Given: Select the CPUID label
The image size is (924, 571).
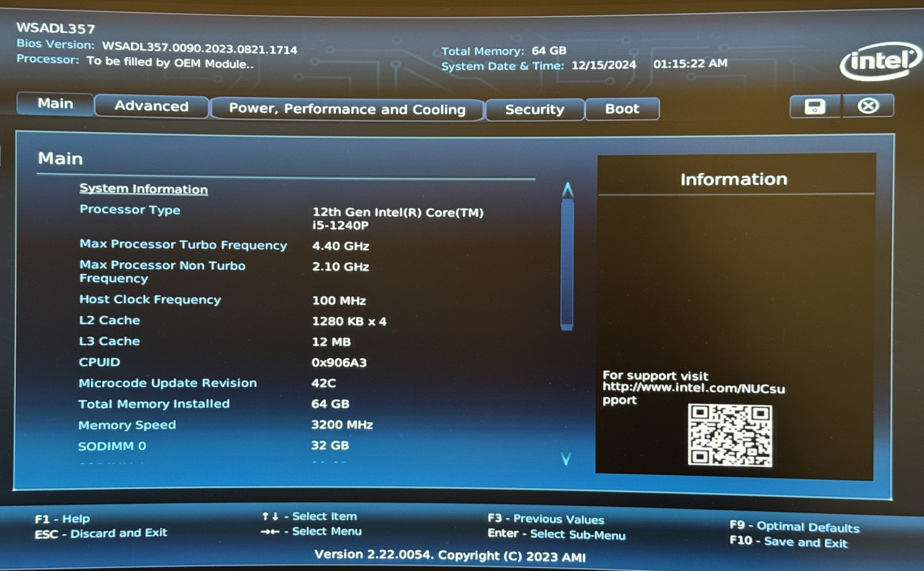Looking at the screenshot, I should 99,362.
